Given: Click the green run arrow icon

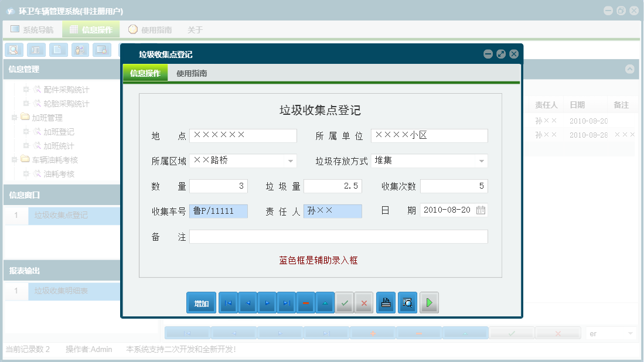Looking at the screenshot, I should (x=429, y=303).
